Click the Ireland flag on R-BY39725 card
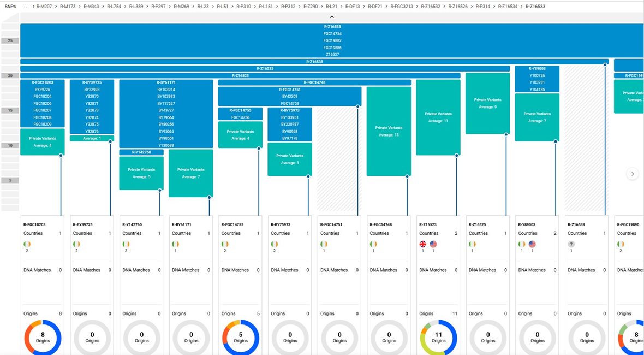The width and height of the screenshot is (644, 355). [x=75, y=244]
